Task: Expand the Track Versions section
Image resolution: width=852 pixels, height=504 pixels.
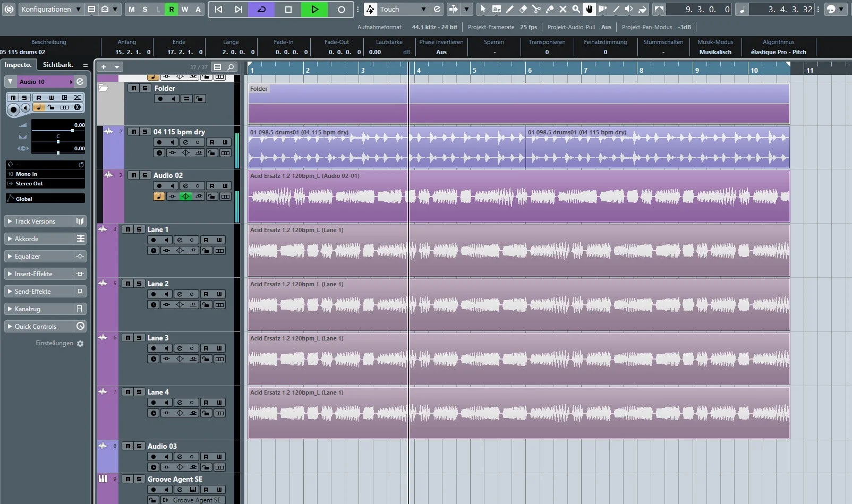Action: (x=38, y=221)
